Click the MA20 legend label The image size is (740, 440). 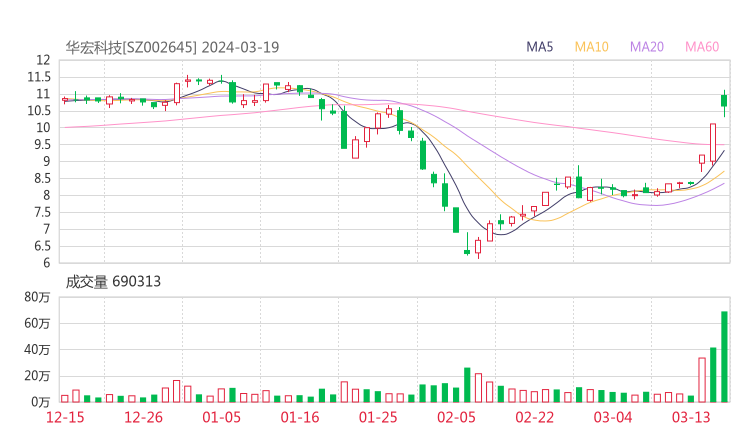click(647, 47)
